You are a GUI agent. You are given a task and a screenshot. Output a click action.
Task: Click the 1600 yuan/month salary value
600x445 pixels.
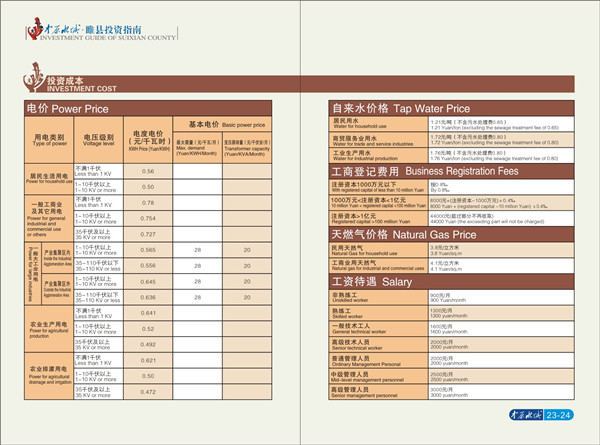coord(501,329)
